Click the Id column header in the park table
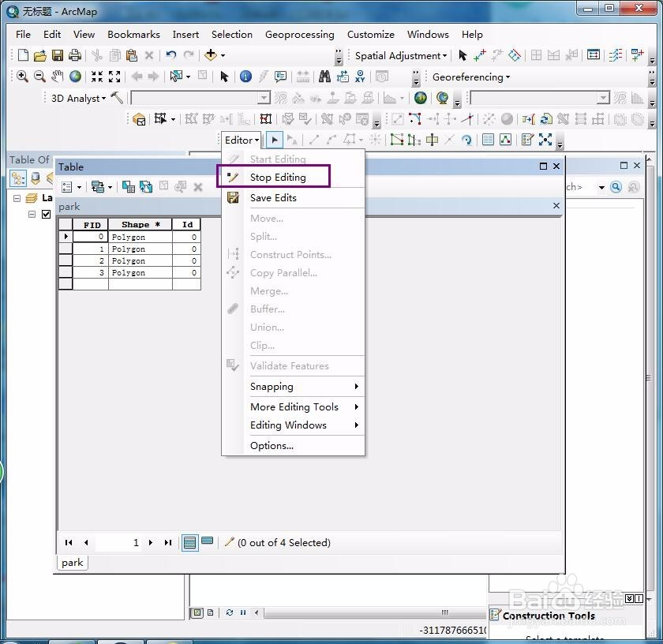The width and height of the screenshot is (663, 644). (x=186, y=225)
